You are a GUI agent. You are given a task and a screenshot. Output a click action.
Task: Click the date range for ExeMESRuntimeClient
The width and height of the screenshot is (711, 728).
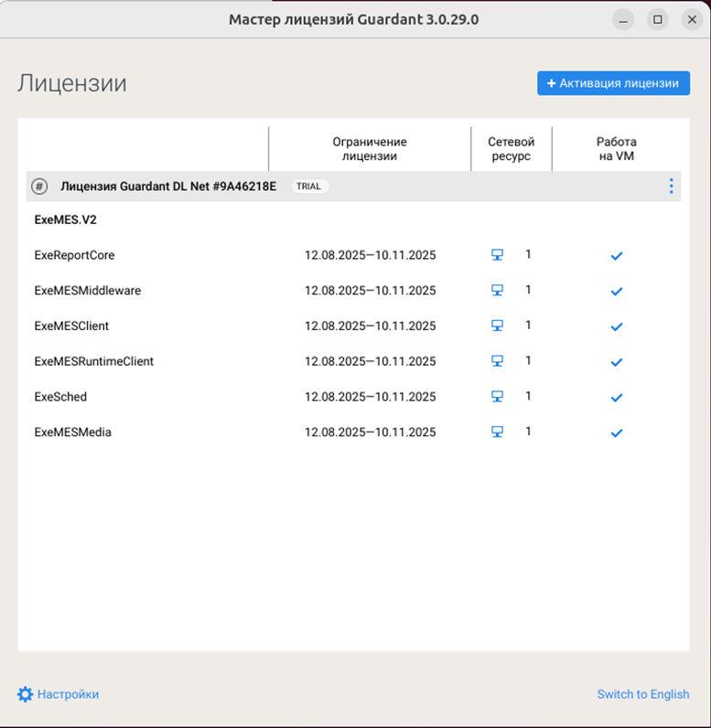370,361
